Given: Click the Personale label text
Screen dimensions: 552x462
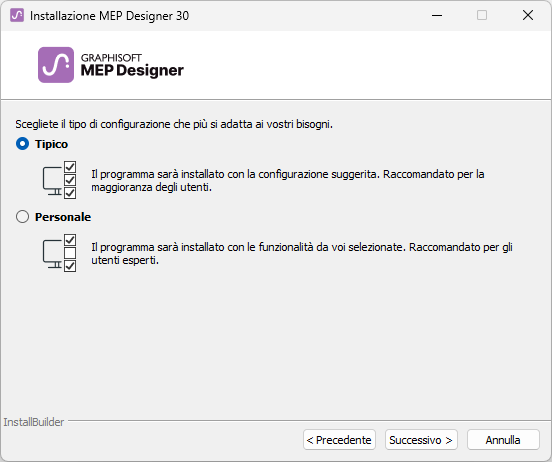Looking at the screenshot, I should pyautogui.click(x=63, y=217).
